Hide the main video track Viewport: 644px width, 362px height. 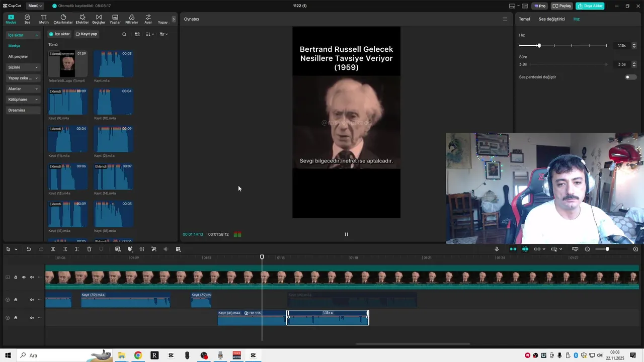[x=23, y=277]
